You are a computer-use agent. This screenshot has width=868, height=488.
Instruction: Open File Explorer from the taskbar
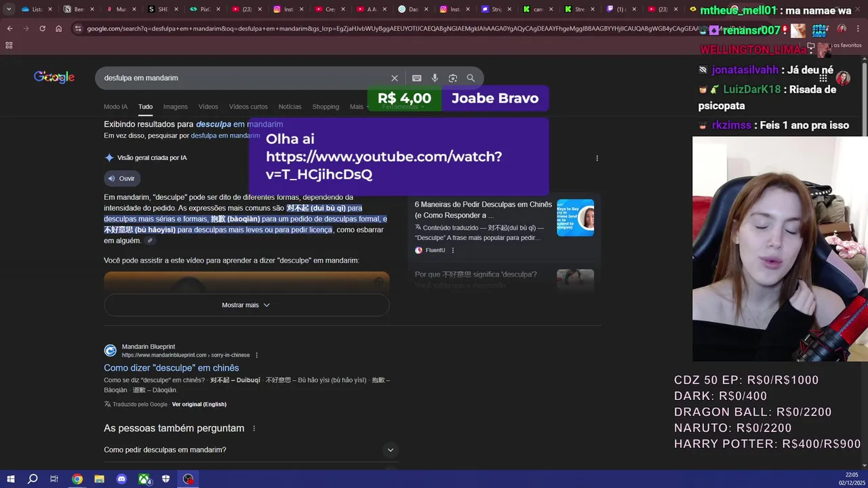[99, 479]
